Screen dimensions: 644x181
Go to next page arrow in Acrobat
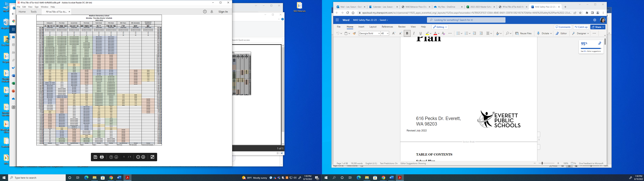coord(116,157)
